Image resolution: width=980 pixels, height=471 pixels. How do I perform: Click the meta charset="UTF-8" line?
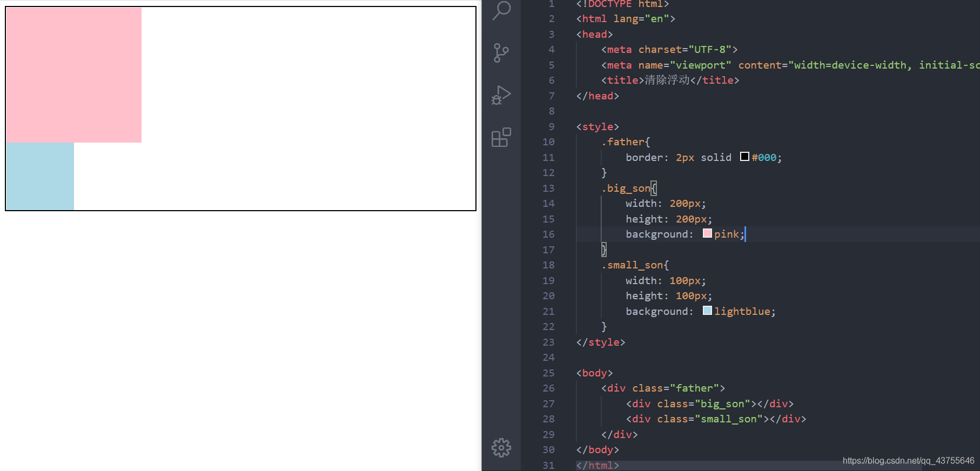(669, 49)
